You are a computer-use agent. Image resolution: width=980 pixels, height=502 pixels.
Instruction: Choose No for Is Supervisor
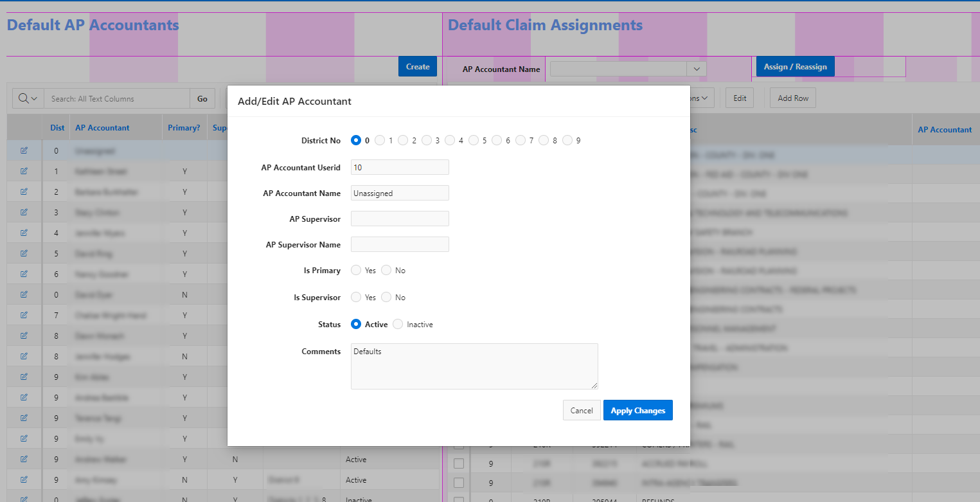(386, 298)
